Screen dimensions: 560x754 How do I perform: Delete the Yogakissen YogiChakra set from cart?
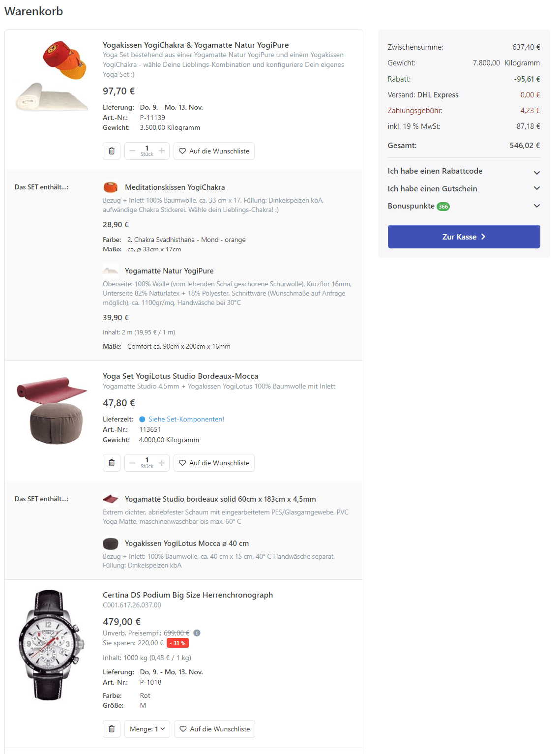click(x=112, y=151)
